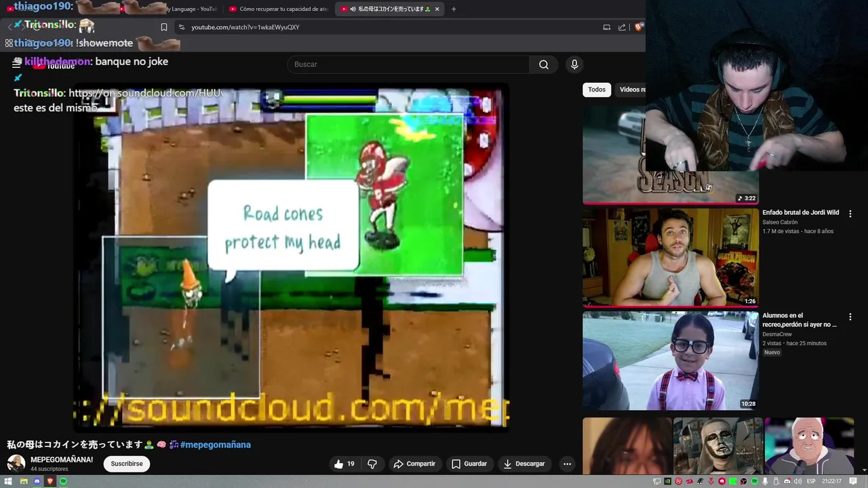Click the address bar bookmark icon
868x488 pixels.
coord(164,27)
